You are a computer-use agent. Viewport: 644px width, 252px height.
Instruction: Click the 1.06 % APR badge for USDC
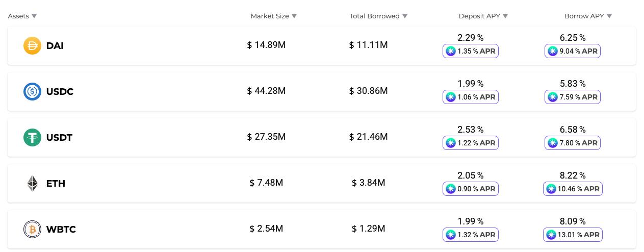(x=470, y=97)
